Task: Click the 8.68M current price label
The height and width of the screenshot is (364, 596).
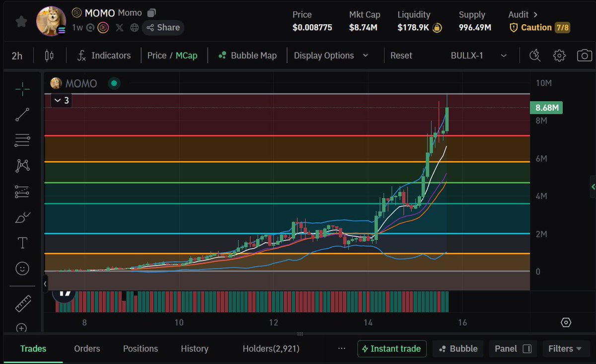Action: point(546,107)
